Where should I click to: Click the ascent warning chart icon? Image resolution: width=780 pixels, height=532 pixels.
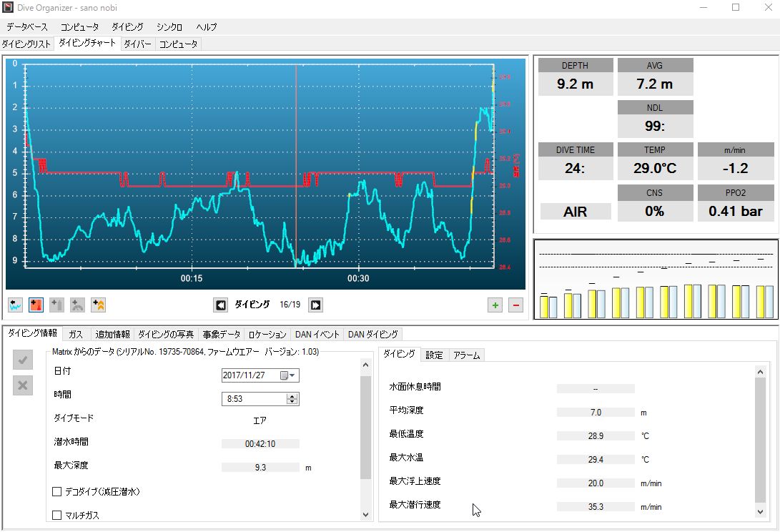point(99,305)
